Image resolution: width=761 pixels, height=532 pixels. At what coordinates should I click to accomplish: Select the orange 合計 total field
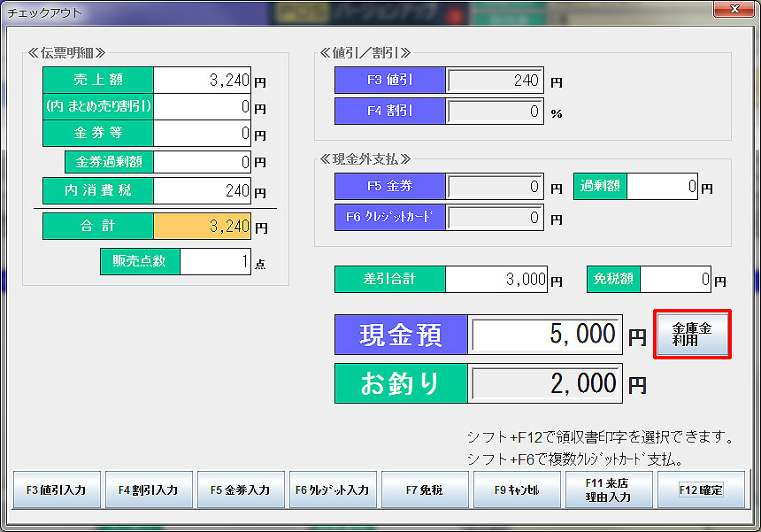(x=202, y=226)
